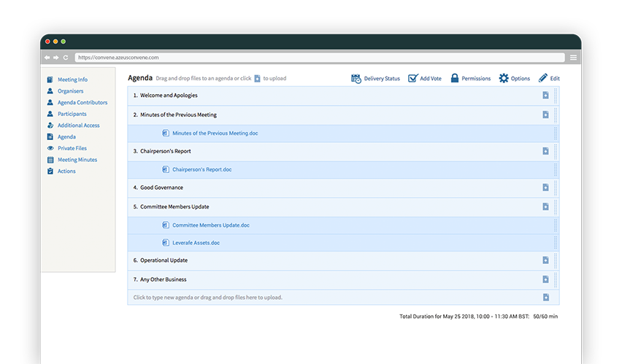
Task: Click the Meeting Info sidebar icon
Action: click(50, 80)
